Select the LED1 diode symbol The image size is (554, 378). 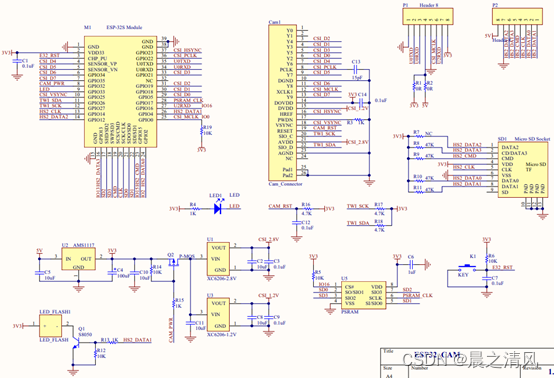218,208
